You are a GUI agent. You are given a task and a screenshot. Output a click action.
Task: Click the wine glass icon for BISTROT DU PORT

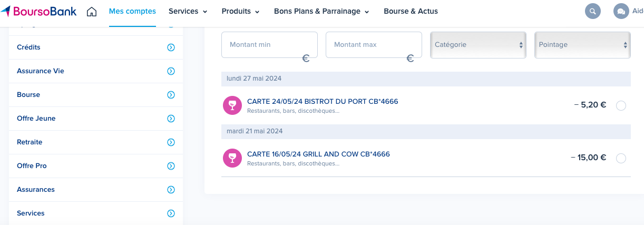point(232,105)
